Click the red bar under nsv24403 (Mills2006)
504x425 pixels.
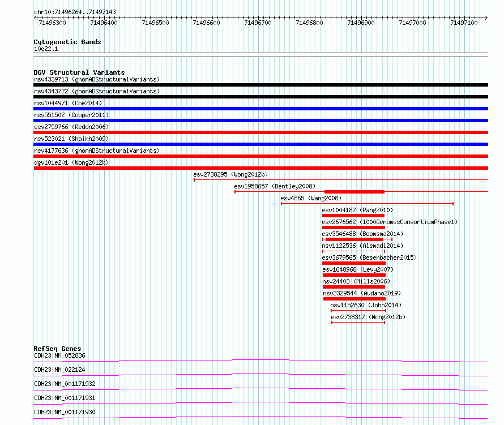tap(354, 287)
